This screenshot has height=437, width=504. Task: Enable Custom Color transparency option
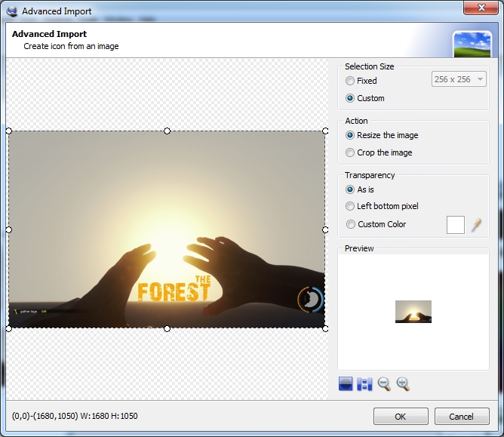click(350, 224)
